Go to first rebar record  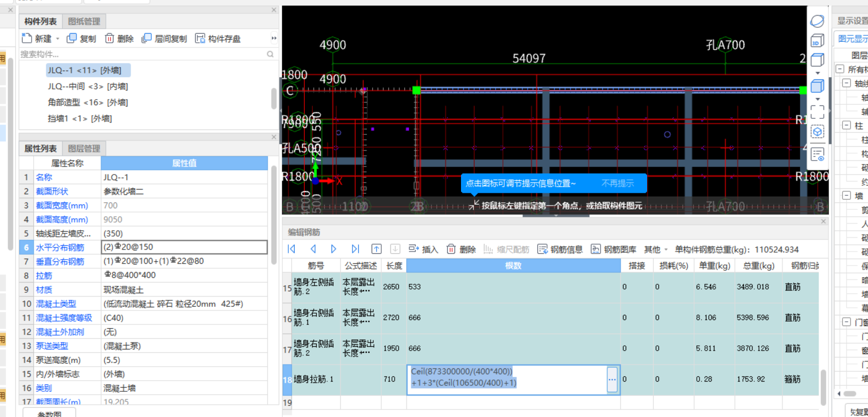[x=291, y=249]
